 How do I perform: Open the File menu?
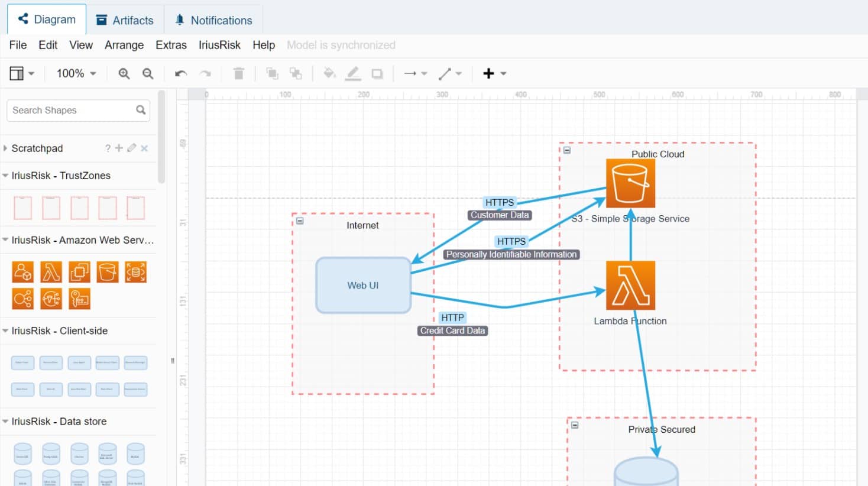point(18,45)
